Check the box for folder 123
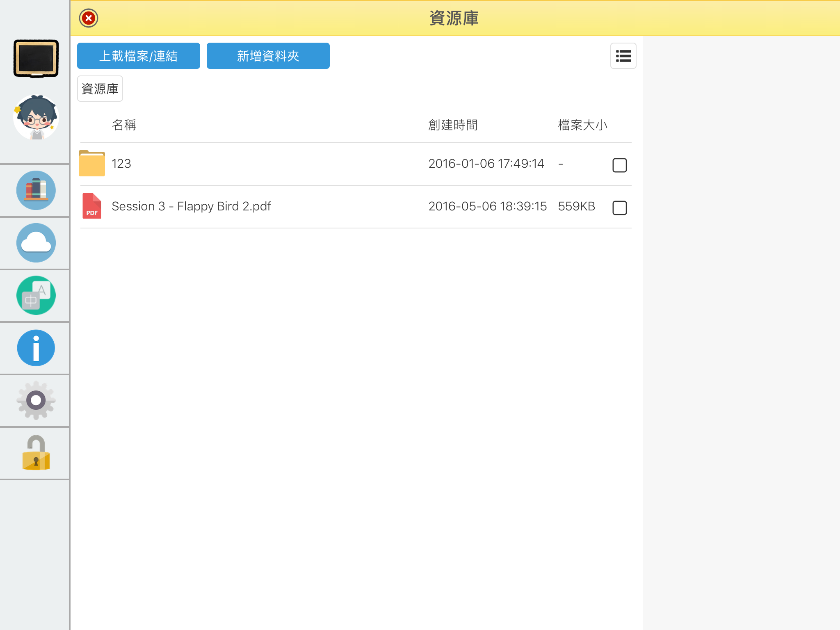840x630 pixels. pyautogui.click(x=619, y=165)
